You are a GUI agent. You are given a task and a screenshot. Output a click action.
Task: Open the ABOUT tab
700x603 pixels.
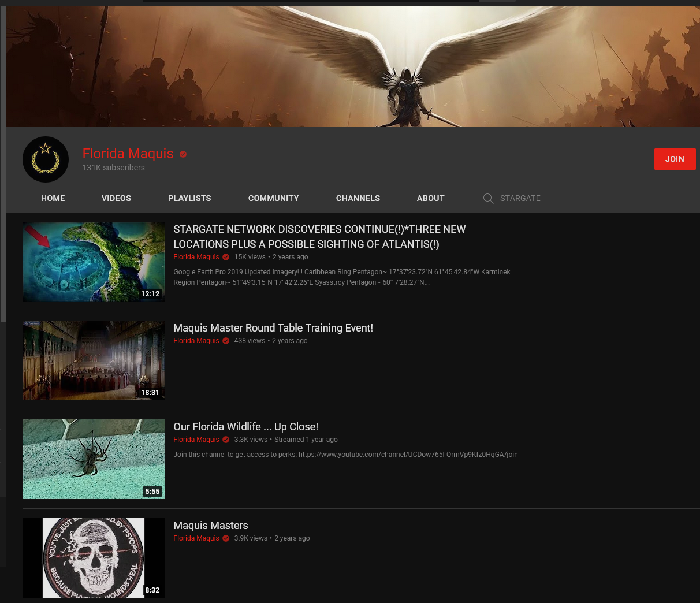pos(431,198)
